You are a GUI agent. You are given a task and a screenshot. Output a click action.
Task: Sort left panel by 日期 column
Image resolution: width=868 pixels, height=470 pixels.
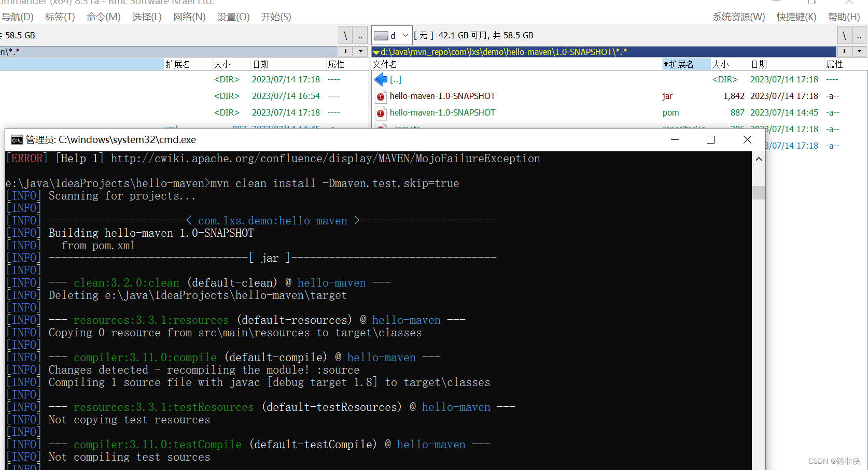288,64
